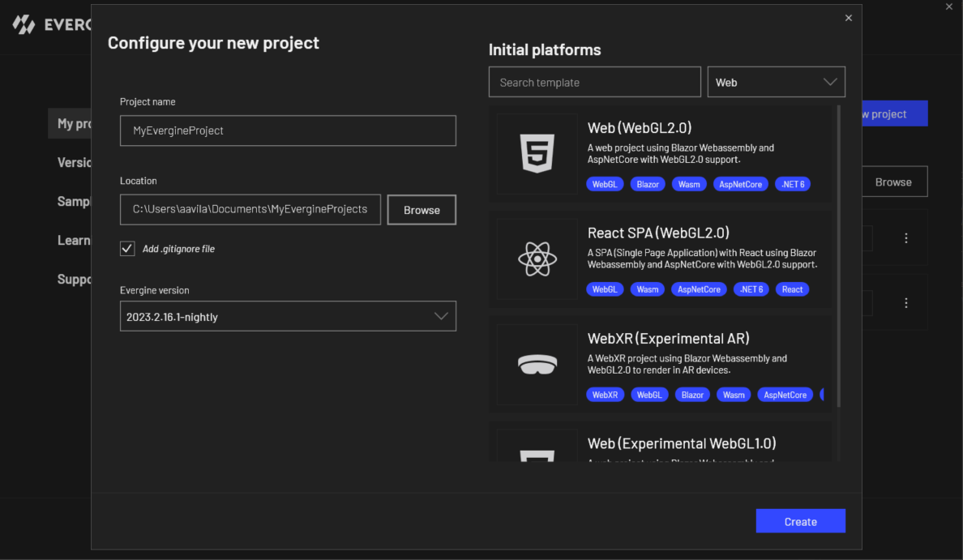
Task: Expand the Web platform filter dropdown
Action: tap(777, 82)
